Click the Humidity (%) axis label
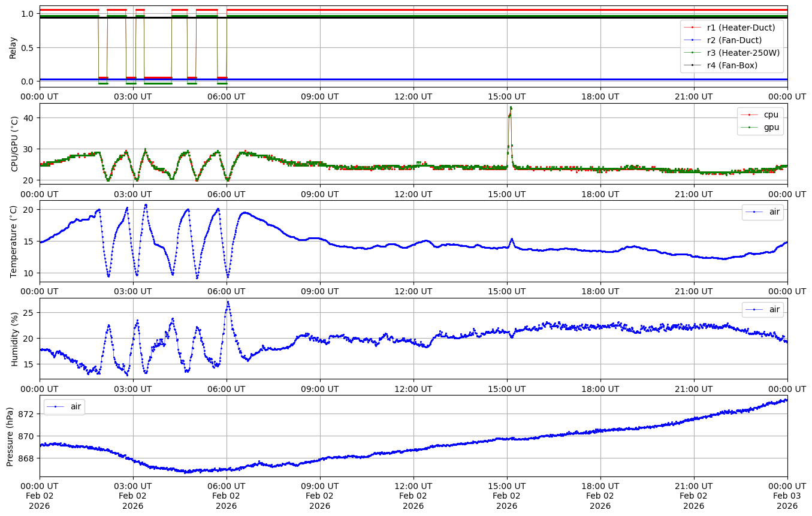Screen dimensions: 812x516 (x=14, y=339)
